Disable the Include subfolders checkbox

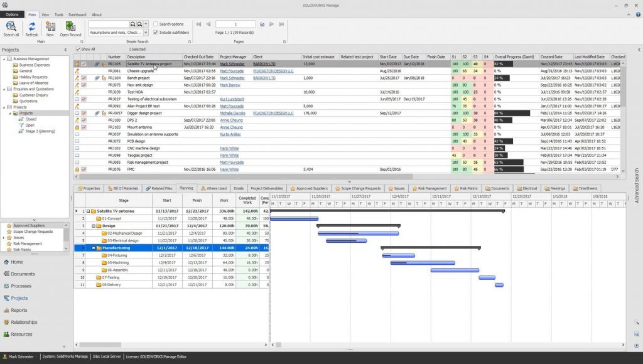point(155,32)
